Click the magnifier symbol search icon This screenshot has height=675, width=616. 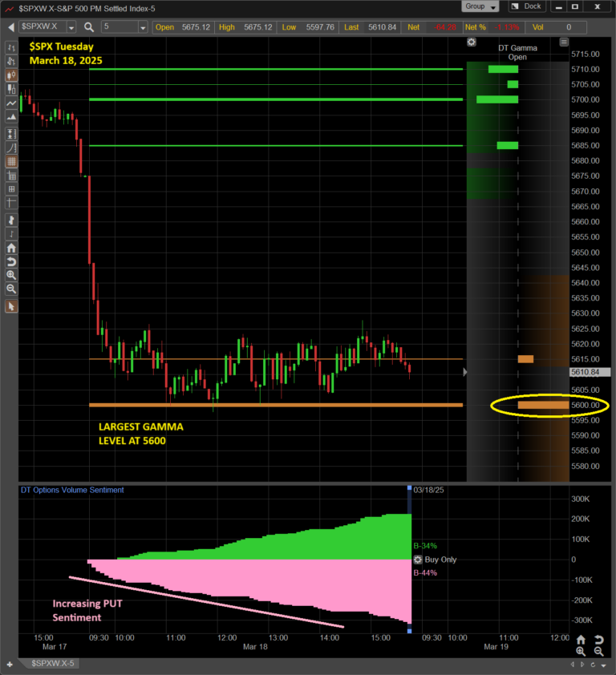coord(89,27)
